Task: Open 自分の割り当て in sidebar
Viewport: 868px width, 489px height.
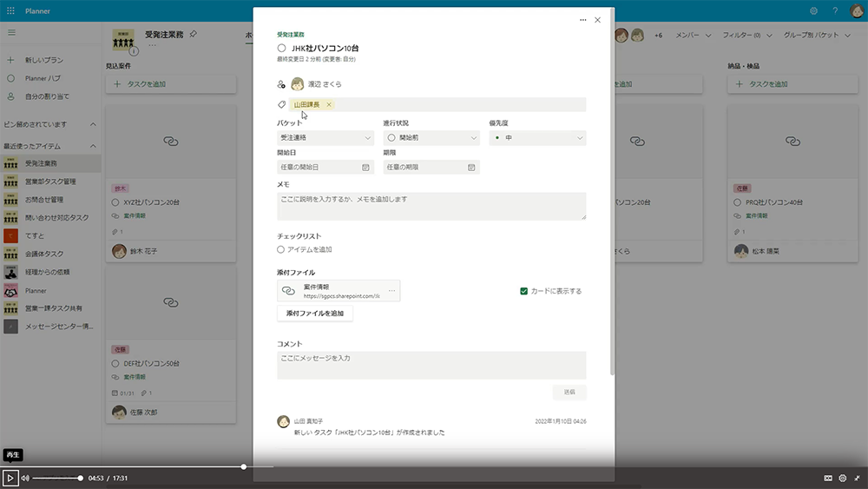Action: (47, 96)
